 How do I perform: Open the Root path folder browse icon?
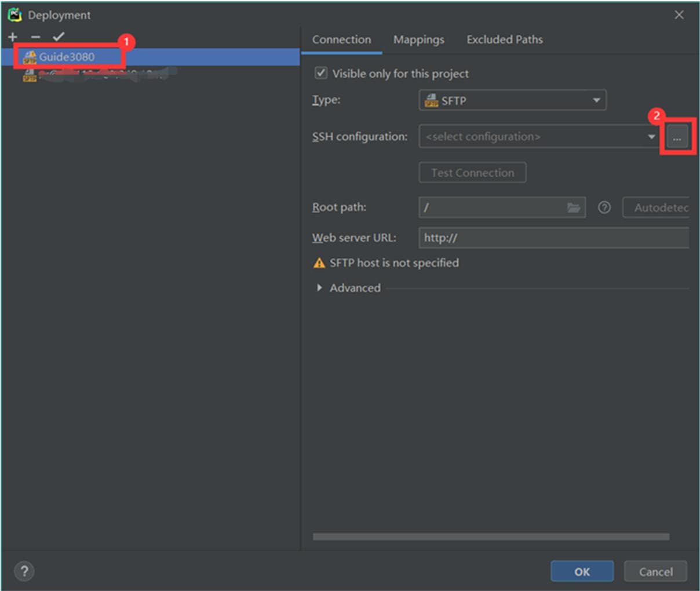coord(573,207)
